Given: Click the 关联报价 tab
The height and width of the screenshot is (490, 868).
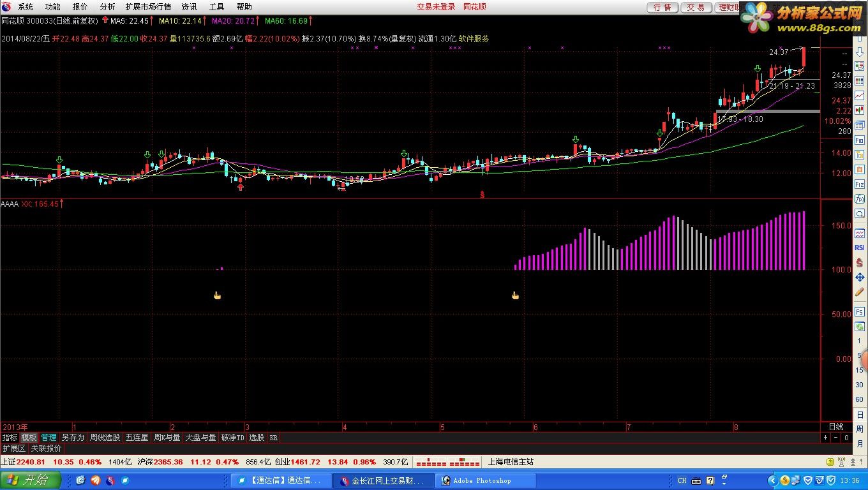Looking at the screenshot, I should (46, 449).
